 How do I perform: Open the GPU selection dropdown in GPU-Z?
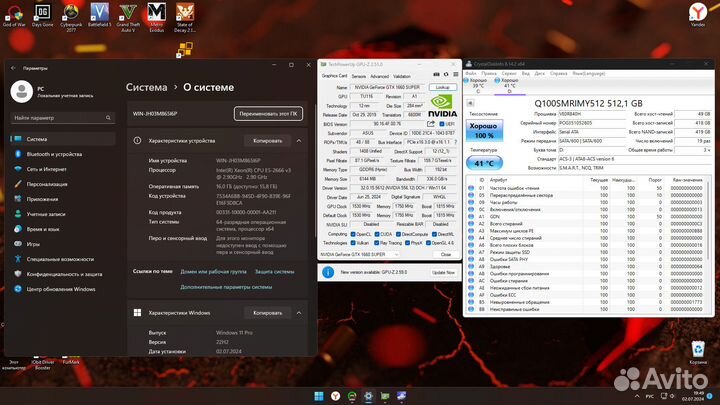[x=359, y=254]
